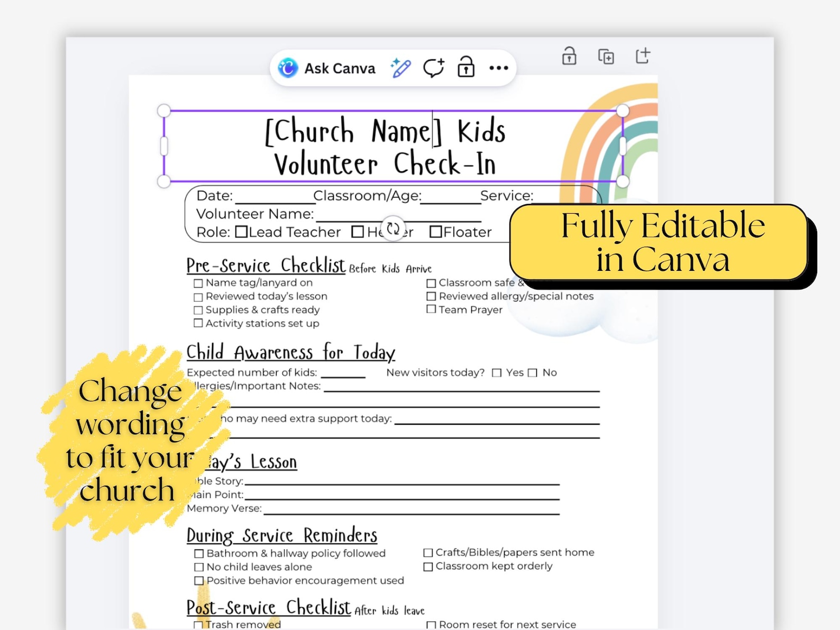Select the Post-Service Checklist heading

(269, 607)
